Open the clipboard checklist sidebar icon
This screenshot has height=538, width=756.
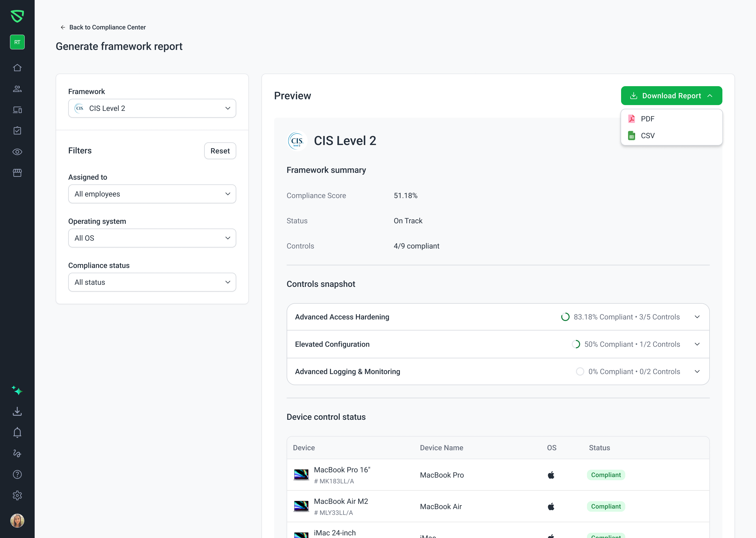coord(17,131)
